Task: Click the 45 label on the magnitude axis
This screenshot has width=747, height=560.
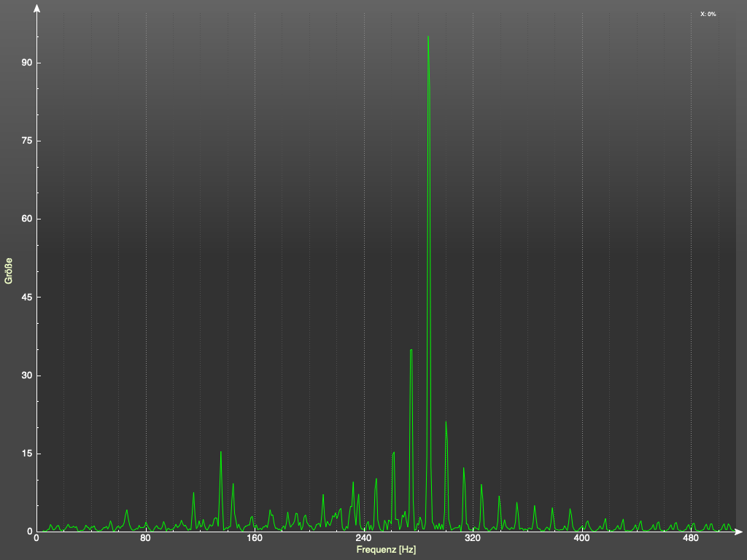Action: [x=26, y=297]
